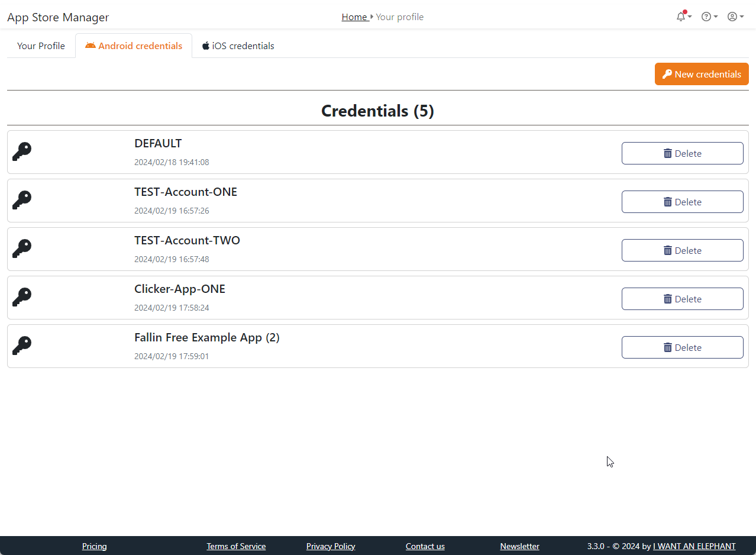Select the Android credentials tab
756x555 pixels.
(134, 46)
